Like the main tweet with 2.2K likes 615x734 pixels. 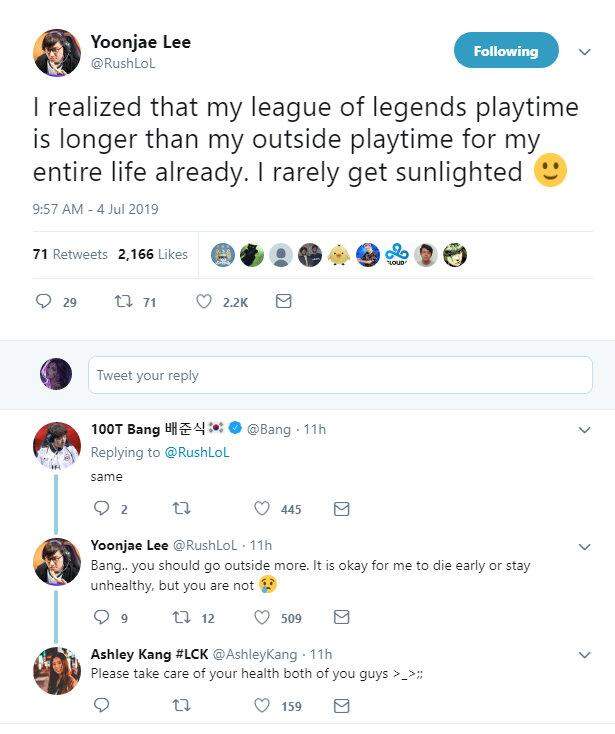pos(204,301)
